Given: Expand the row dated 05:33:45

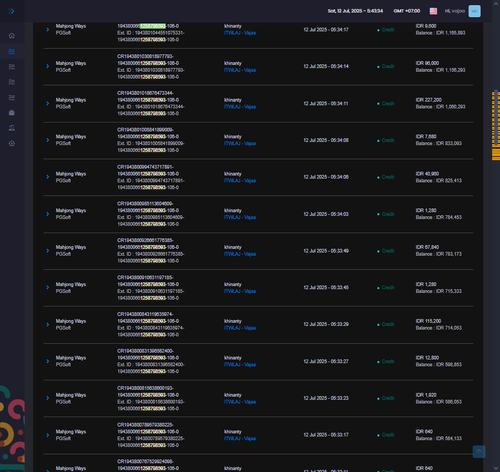Looking at the screenshot, I should 48,287.
